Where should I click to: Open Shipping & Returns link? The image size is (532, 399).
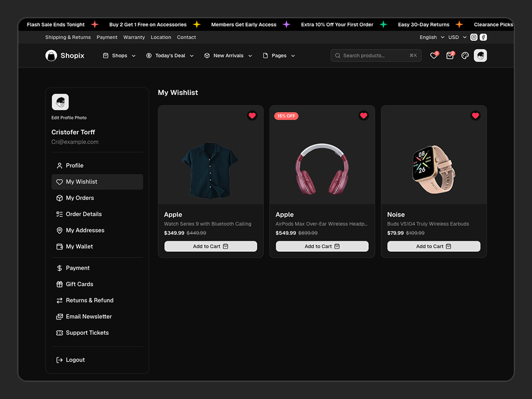(x=68, y=38)
